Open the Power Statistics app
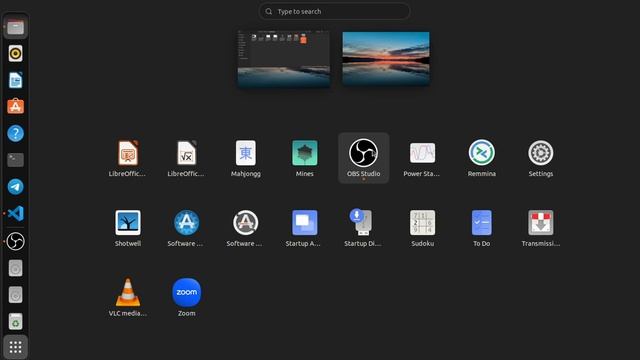Screen dimensions: 640x360 (x=422, y=158)
